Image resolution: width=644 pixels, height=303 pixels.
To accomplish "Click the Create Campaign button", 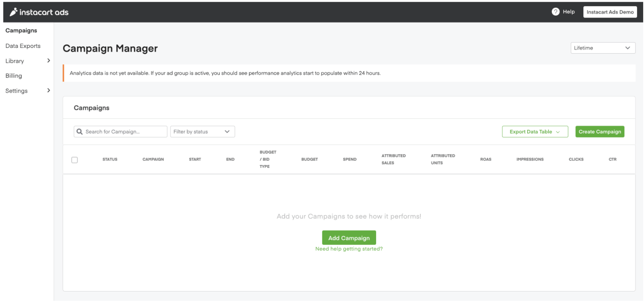I will tap(599, 132).
